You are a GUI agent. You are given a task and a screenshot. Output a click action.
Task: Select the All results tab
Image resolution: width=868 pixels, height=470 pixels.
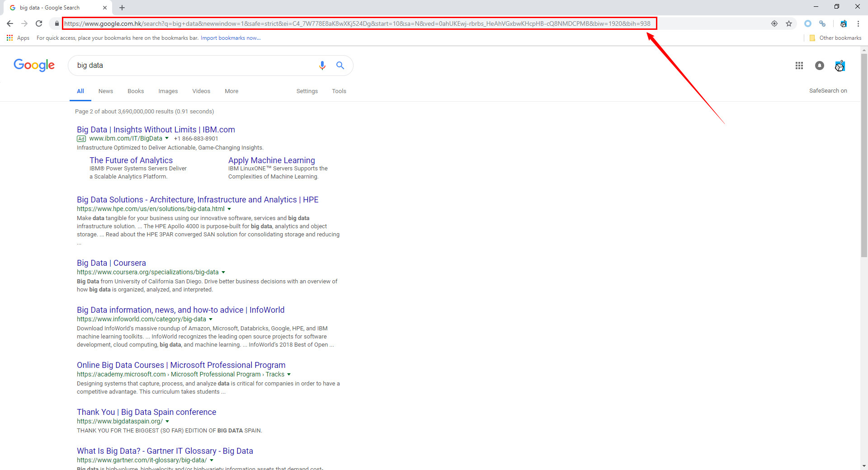point(80,91)
